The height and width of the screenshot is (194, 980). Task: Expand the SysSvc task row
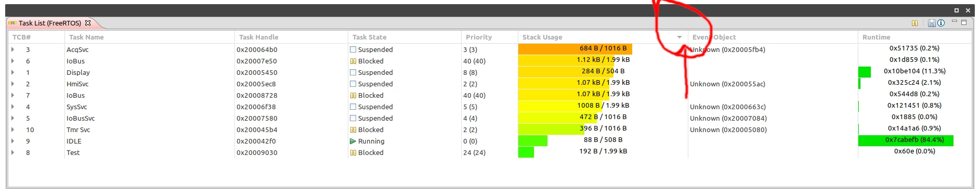click(x=12, y=107)
